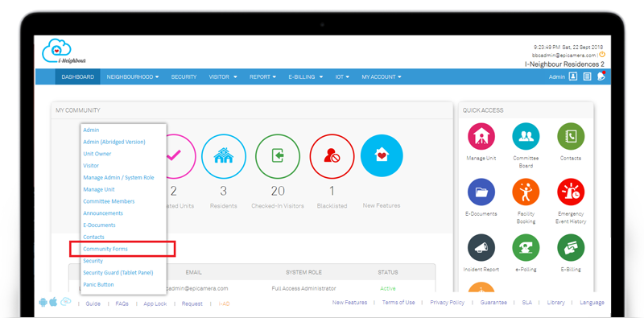Open the Incident Report megaphone icon
The width and height of the screenshot is (644, 318).
click(x=481, y=248)
